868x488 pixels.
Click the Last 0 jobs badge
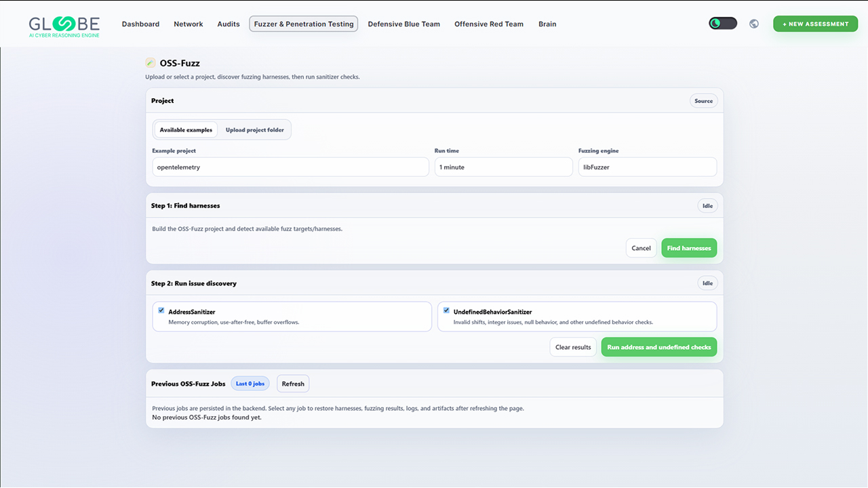pos(250,384)
